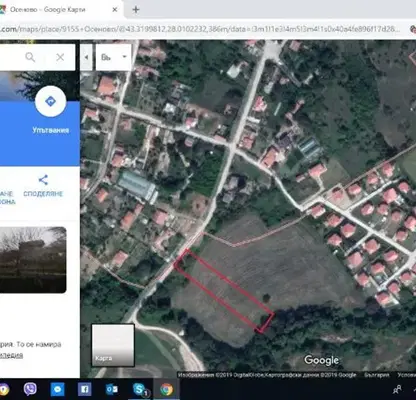Close the Осеново Google Карти tab
Screen dimensions: 416x400
(115, 10)
